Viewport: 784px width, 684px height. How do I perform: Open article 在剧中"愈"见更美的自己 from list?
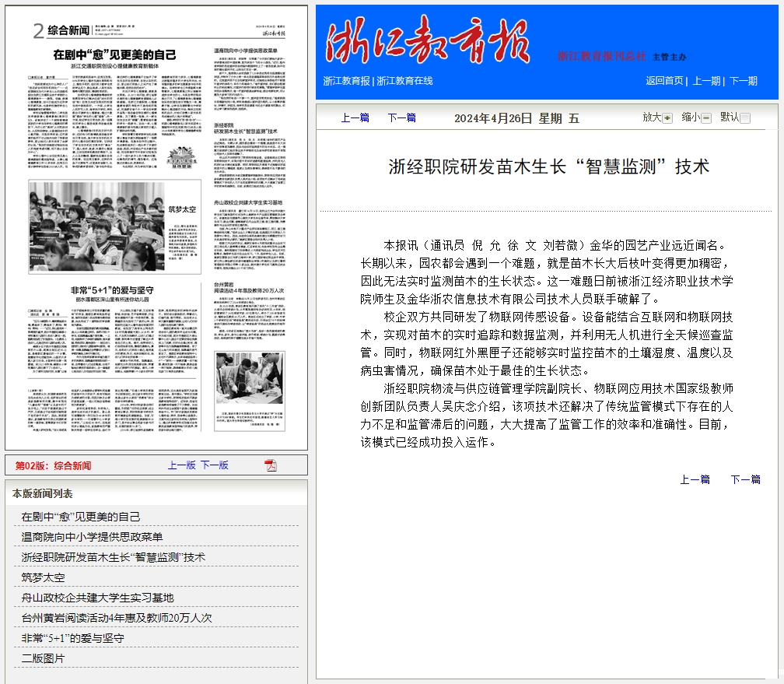(x=81, y=517)
